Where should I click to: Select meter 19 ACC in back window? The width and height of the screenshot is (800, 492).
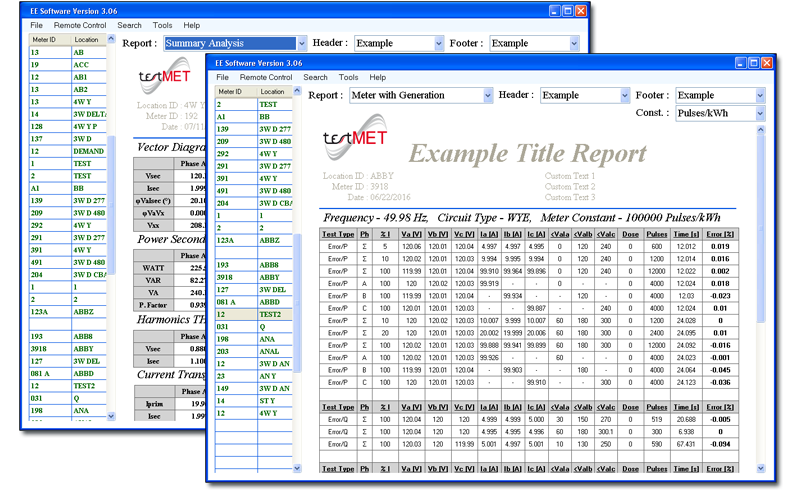[x=68, y=65]
